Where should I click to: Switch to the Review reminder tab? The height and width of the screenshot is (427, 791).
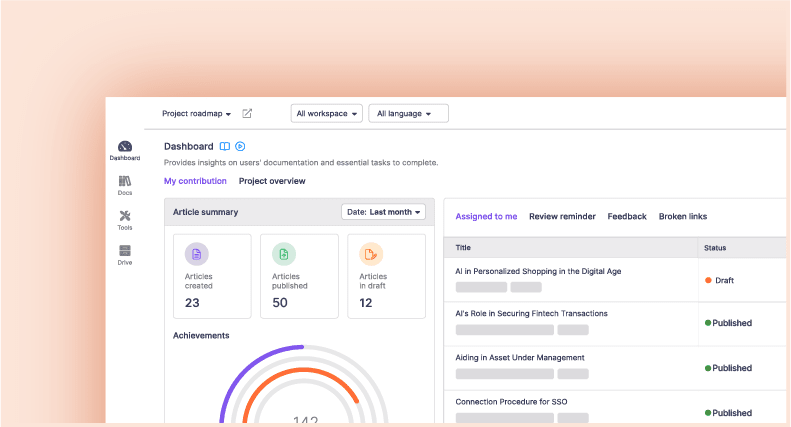click(562, 216)
